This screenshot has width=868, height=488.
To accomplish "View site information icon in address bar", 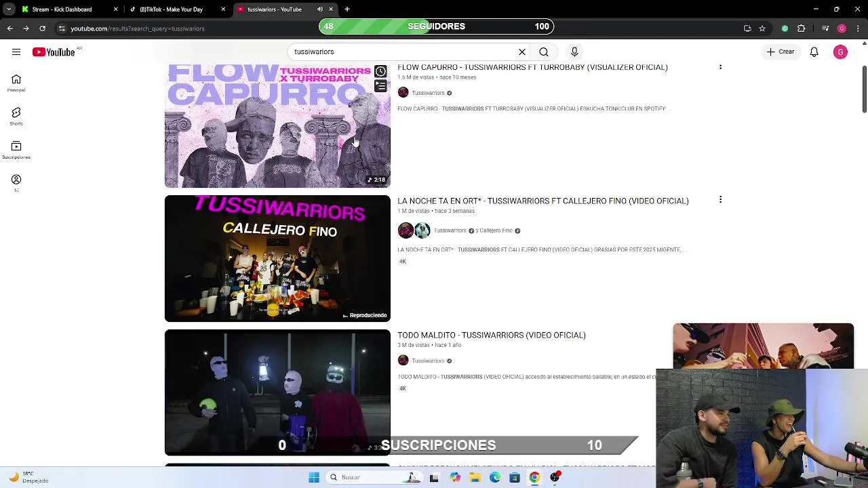I will click(62, 28).
